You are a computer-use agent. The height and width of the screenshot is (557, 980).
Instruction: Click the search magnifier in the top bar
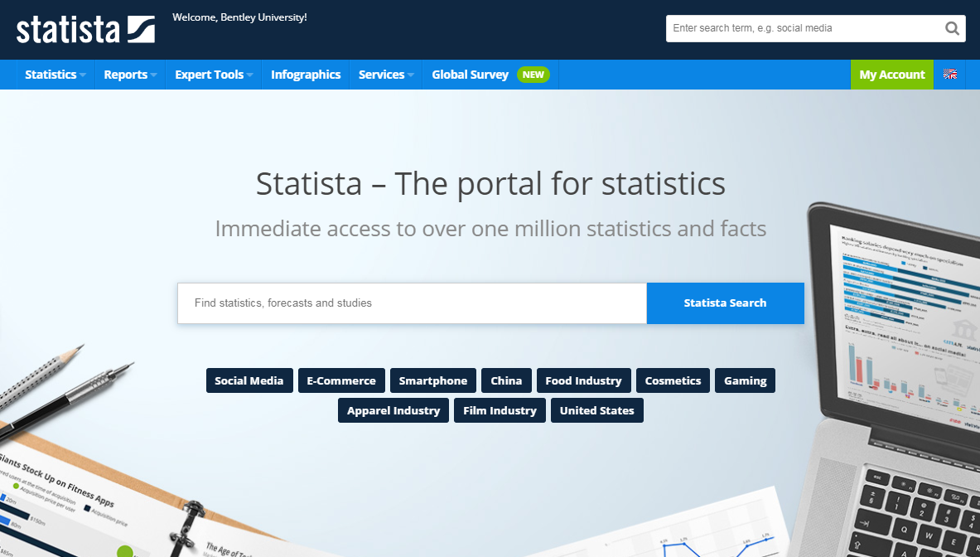pos(951,27)
